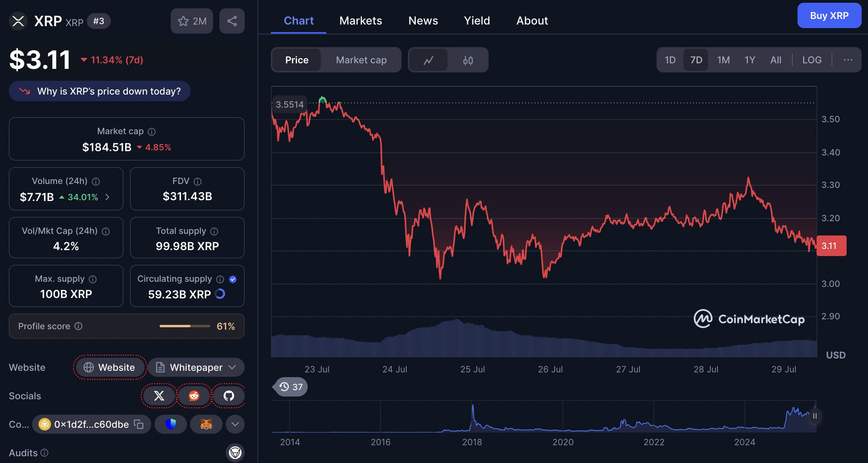868x463 pixels.
Task: Open the Markets tab
Action: [x=360, y=21]
